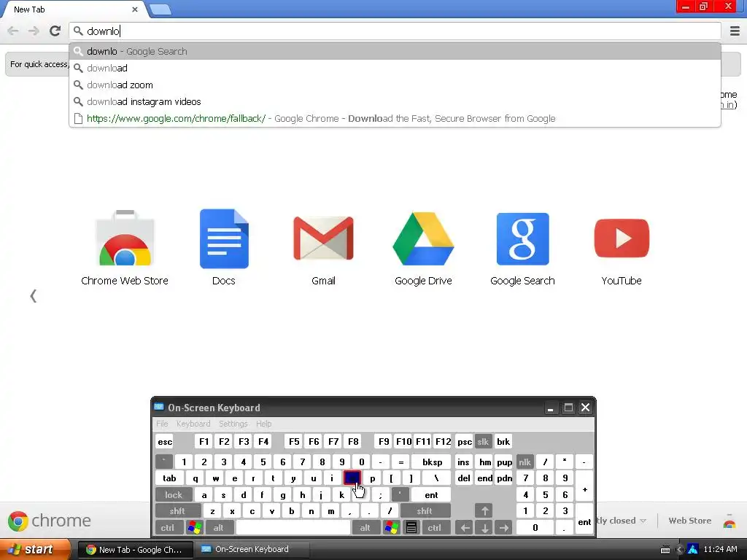Tap the right arrow key
Image resolution: width=747 pixels, height=560 pixels.
coord(504,528)
